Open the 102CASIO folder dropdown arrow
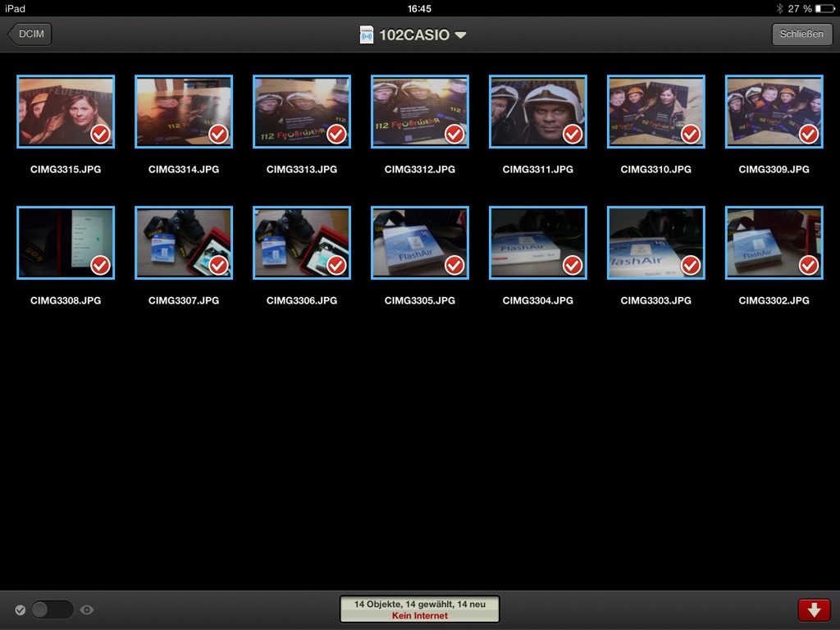The height and width of the screenshot is (630, 840). [x=460, y=35]
